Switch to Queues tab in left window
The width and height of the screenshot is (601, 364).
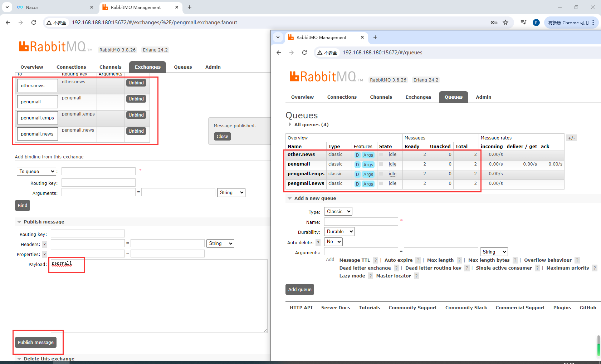click(x=183, y=67)
